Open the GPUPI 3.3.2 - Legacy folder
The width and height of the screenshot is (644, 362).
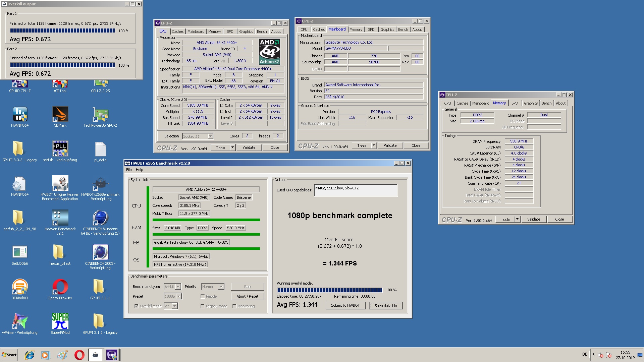[20, 152]
